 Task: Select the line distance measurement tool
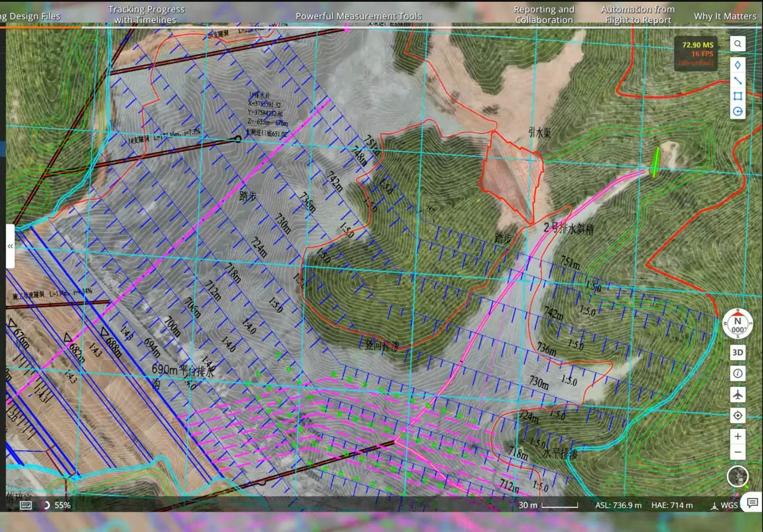pos(737,81)
